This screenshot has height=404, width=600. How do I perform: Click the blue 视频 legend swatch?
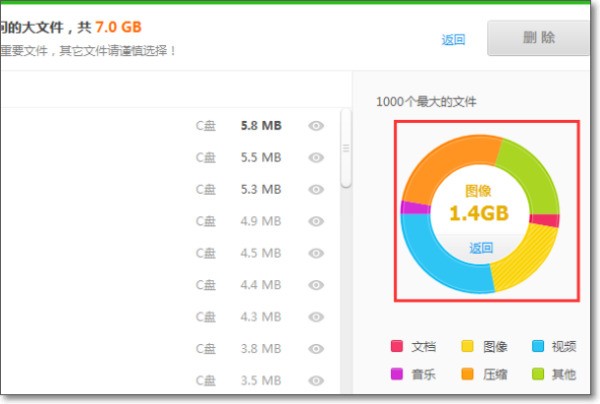538,346
